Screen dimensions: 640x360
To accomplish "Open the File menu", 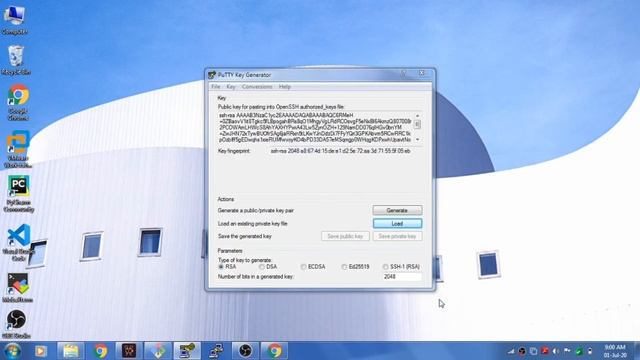I will 216,87.
